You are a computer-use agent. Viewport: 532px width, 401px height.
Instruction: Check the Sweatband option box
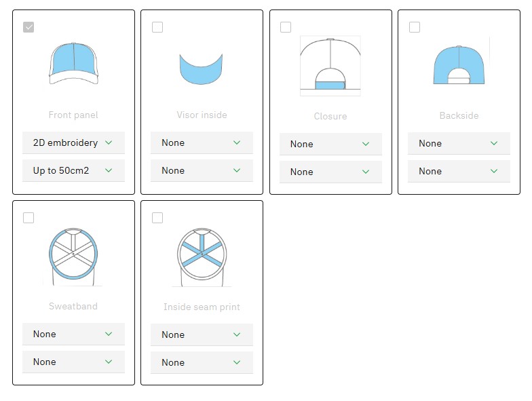[x=28, y=218]
